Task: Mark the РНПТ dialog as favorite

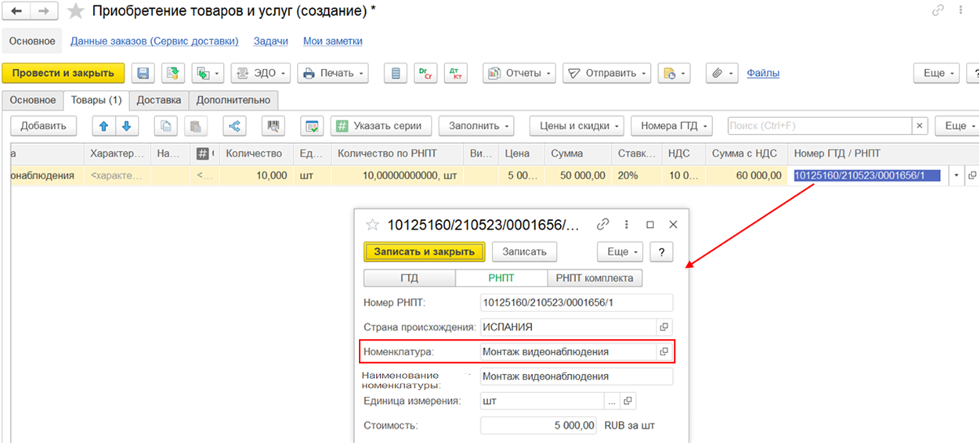Action: point(372,225)
